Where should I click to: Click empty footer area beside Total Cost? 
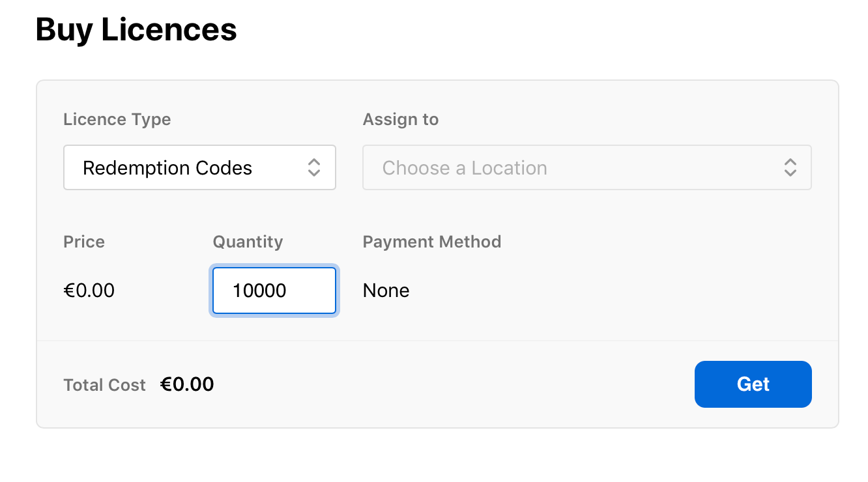[x=456, y=384]
